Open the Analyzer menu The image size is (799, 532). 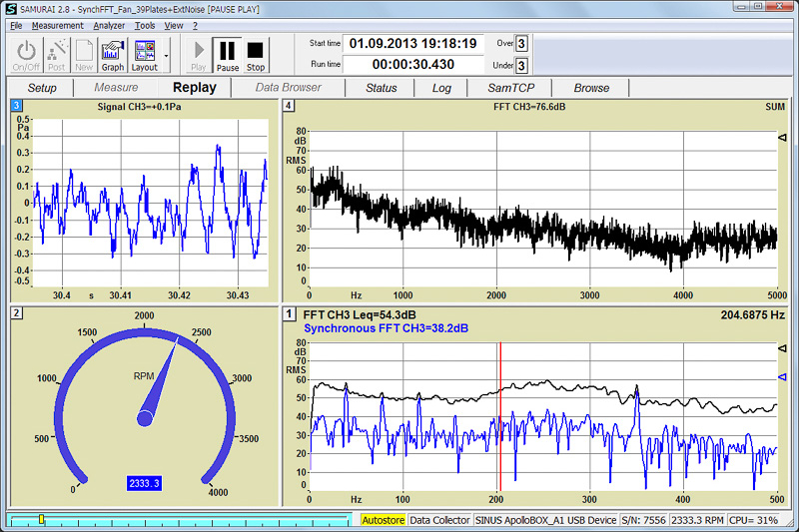tap(109, 25)
